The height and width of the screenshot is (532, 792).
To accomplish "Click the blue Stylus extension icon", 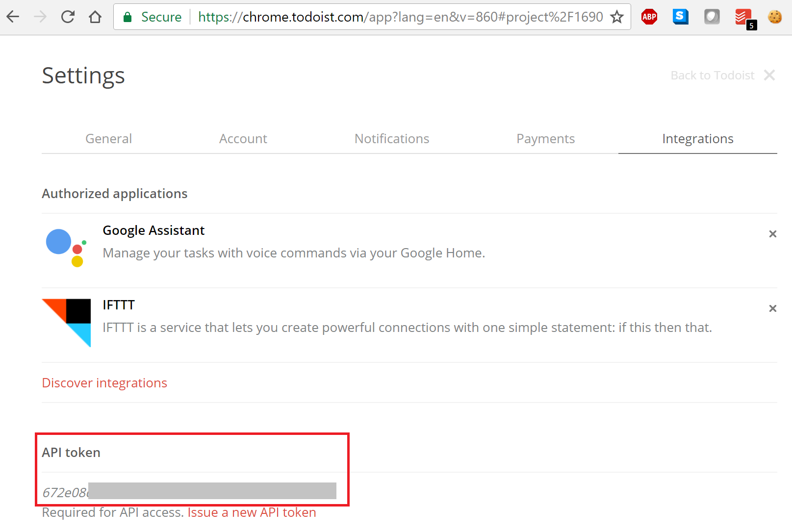I will [x=680, y=16].
